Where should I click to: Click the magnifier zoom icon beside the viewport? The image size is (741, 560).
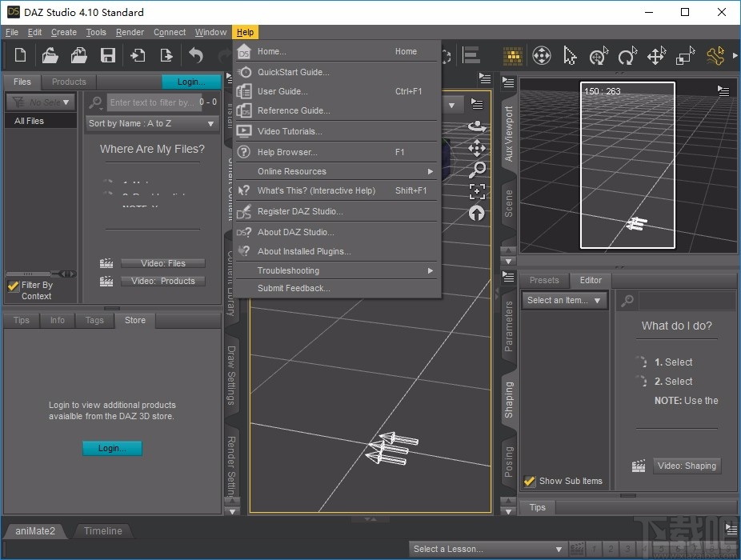[x=478, y=170]
